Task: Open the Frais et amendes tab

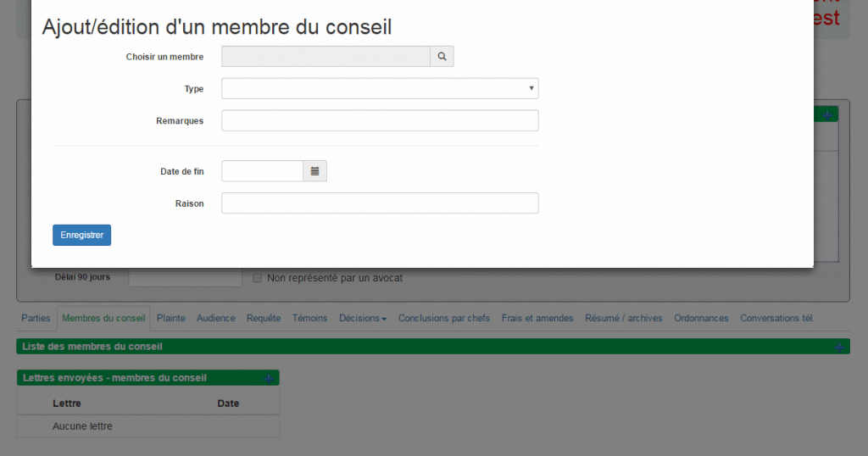Action: tap(537, 318)
